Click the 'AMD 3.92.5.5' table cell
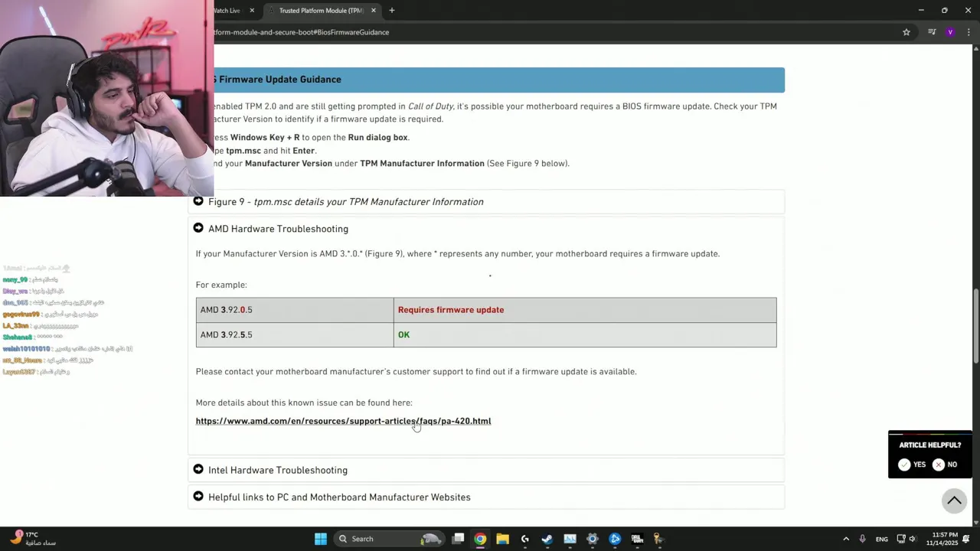This screenshot has width=980, height=551. pyautogui.click(x=295, y=334)
